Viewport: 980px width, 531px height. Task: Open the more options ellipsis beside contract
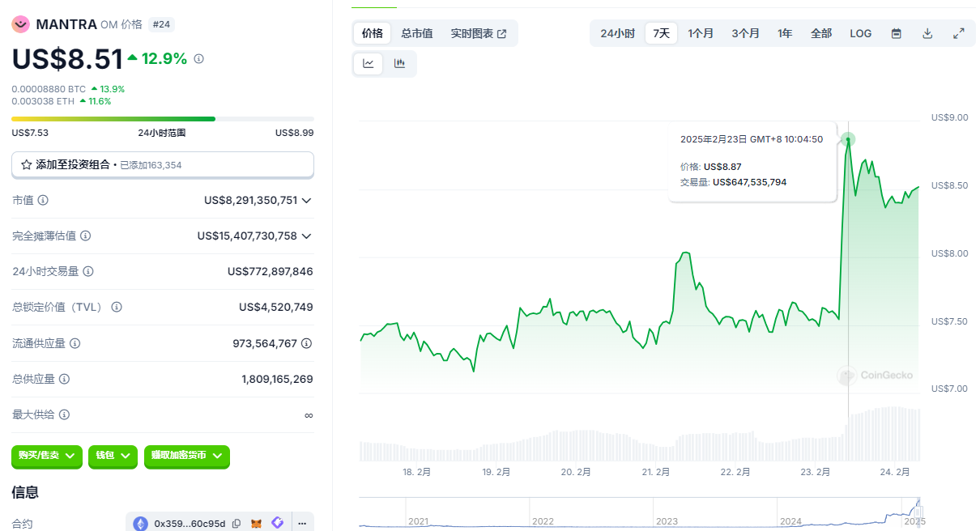301,524
